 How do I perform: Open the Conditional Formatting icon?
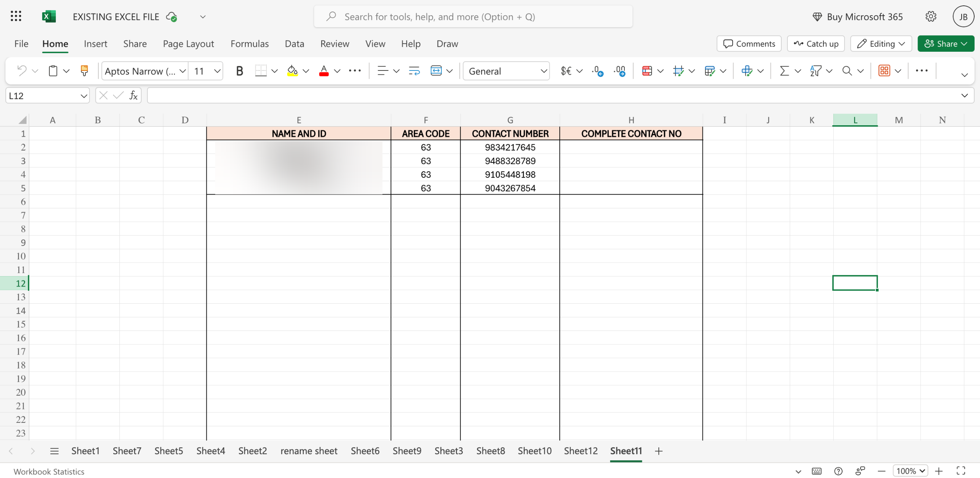(x=647, y=71)
